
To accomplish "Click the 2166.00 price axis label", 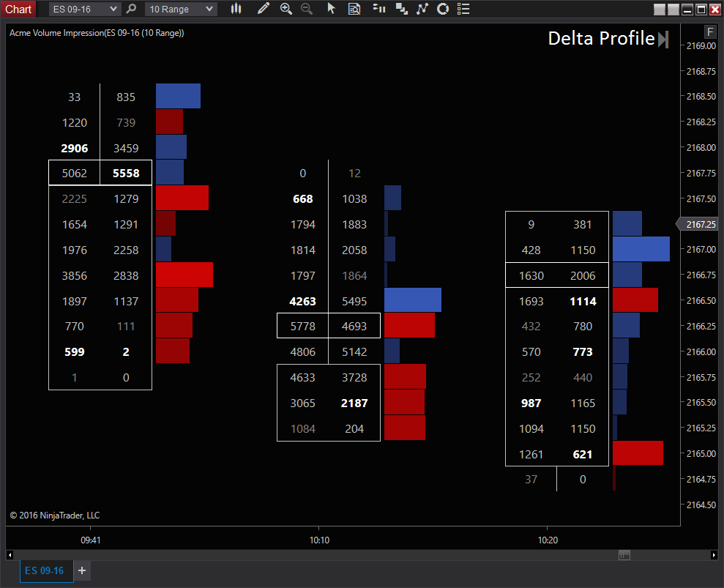I will pyautogui.click(x=701, y=352).
